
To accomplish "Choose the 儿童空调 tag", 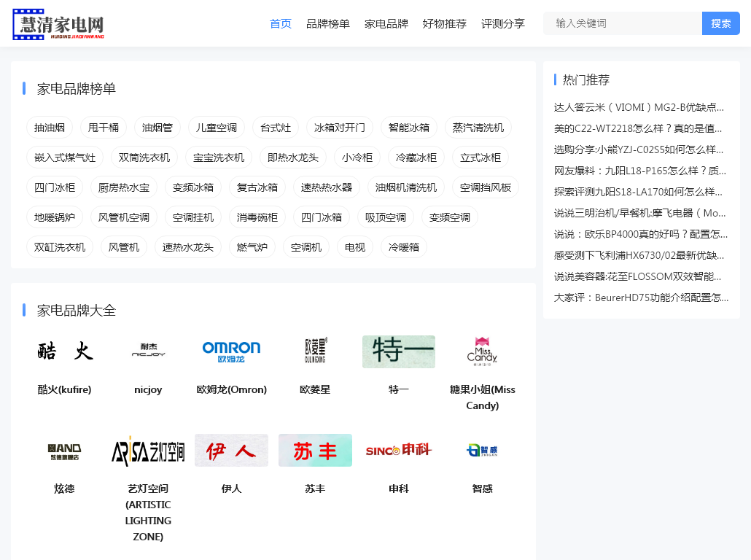I will (x=217, y=128).
